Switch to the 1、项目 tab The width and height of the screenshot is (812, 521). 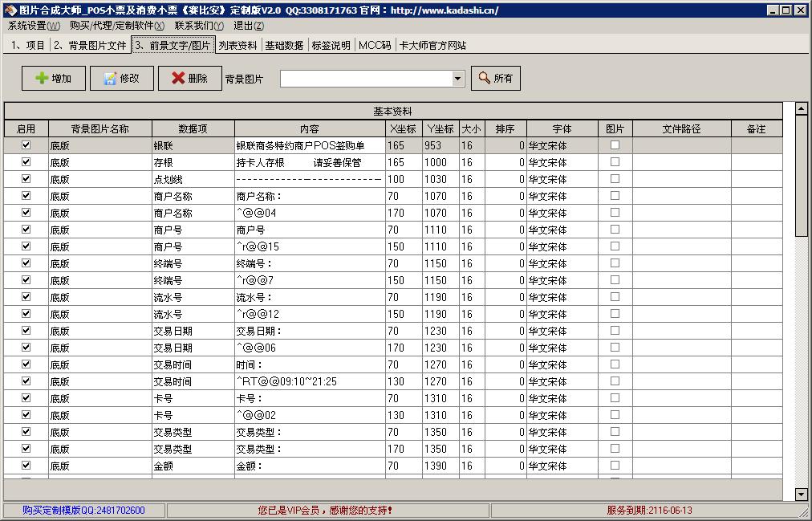[x=28, y=46]
